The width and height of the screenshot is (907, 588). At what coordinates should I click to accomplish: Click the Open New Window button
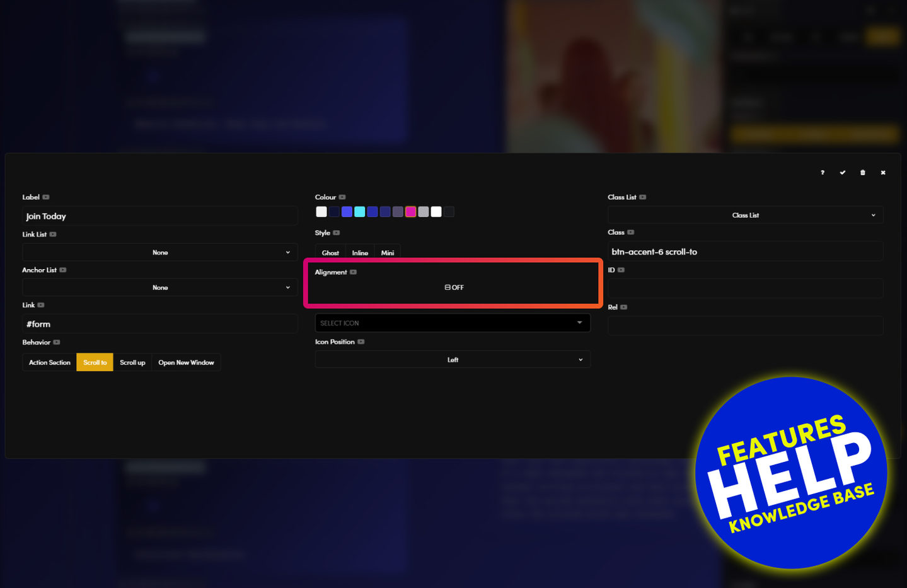click(x=186, y=362)
